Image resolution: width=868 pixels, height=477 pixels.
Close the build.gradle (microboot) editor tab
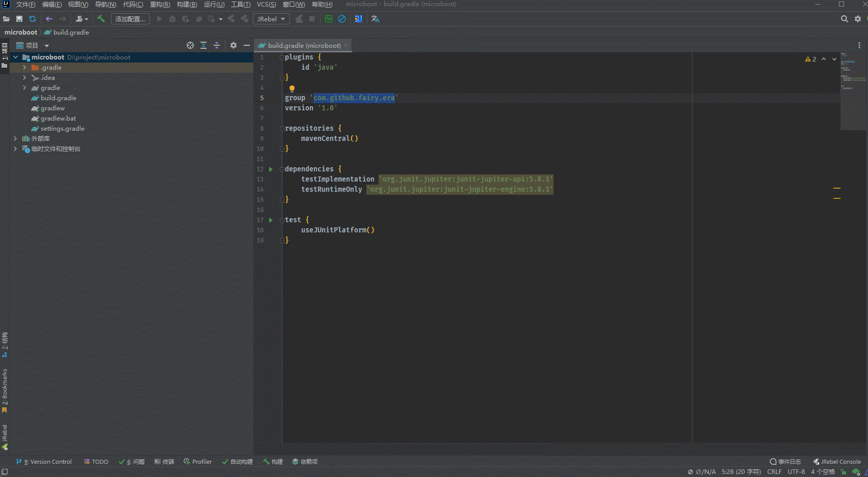pyautogui.click(x=346, y=45)
